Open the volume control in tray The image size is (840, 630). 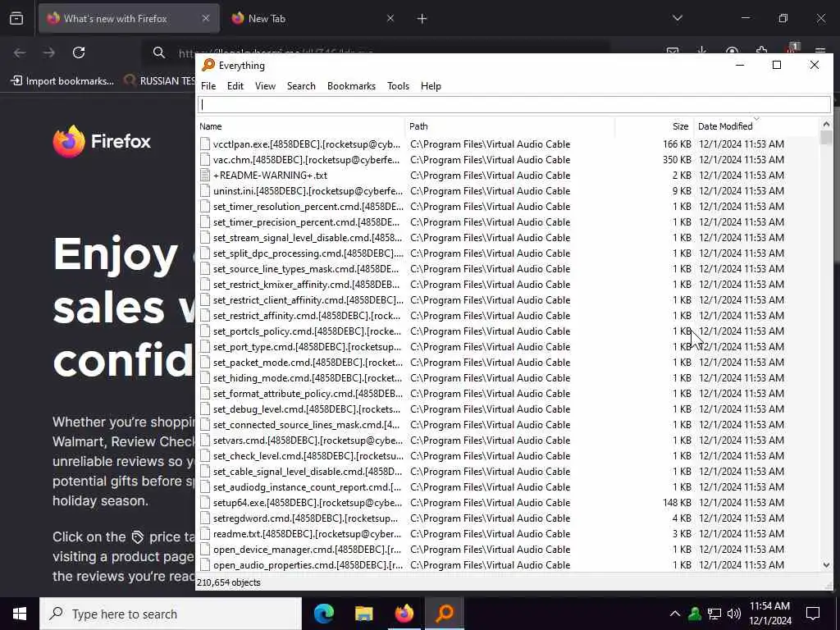pyautogui.click(x=734, y=614)
